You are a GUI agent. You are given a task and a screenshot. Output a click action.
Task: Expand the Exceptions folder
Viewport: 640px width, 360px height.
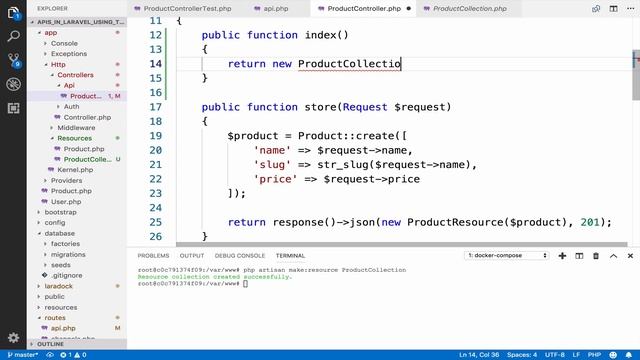pos(69,54)
